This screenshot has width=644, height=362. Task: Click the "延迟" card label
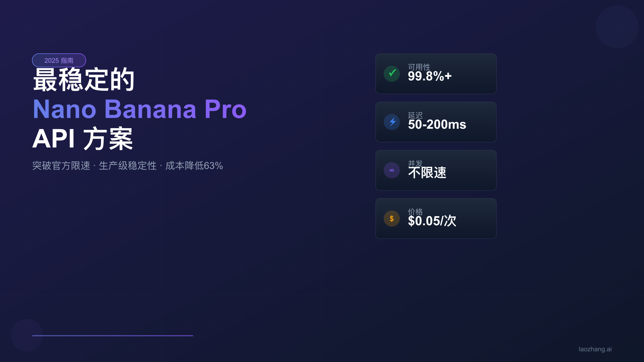[415, 114]
